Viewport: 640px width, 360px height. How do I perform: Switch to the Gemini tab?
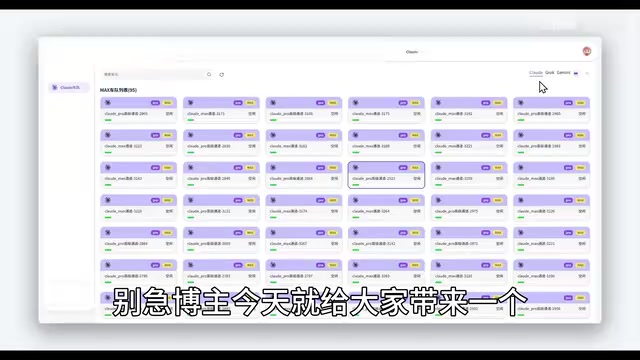coord(564,73)
